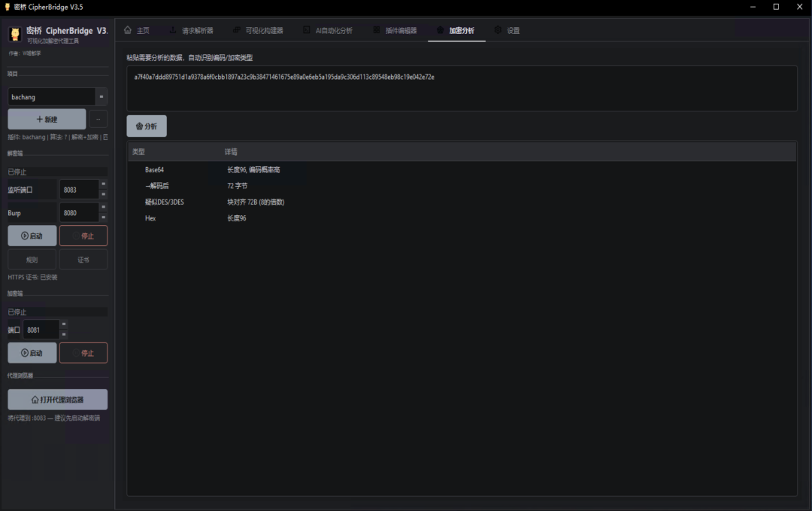Increase the 加密端 port 8081 value
Image resolution: width=812 pixels, height=511 pixels.
[64, 324]
